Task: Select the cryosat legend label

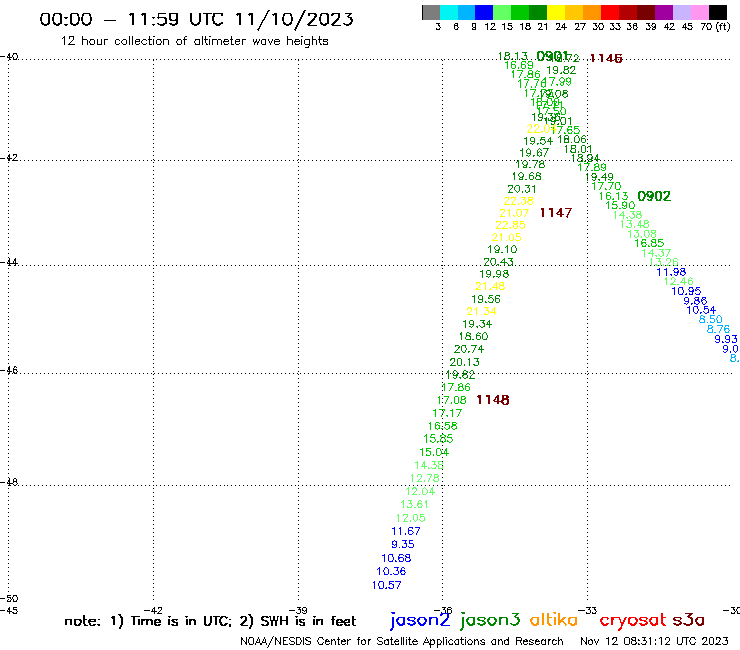Action: [x=633, y=620]
